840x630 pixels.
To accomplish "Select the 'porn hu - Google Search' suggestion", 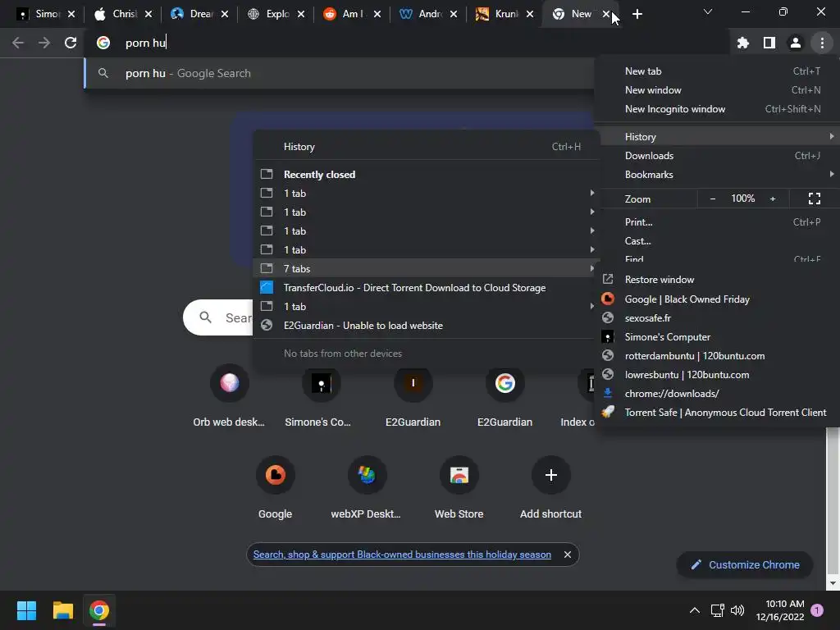I will tap(340, 73).
